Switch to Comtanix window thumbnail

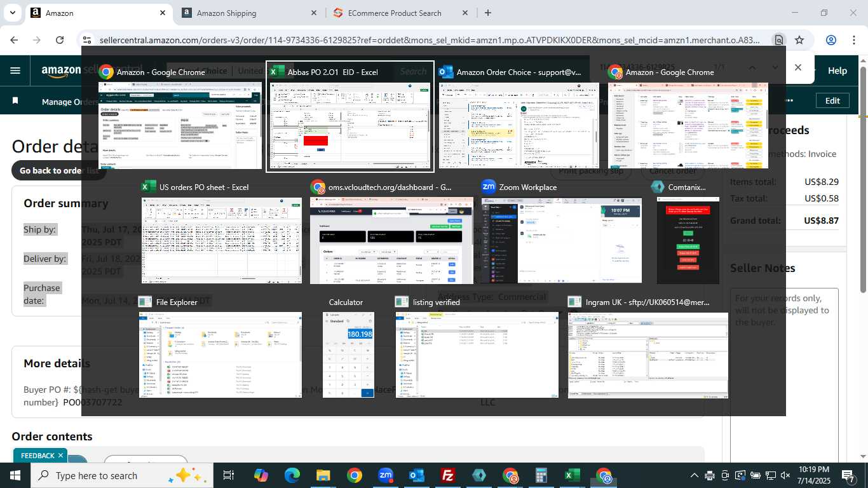(x=688, y=232)
